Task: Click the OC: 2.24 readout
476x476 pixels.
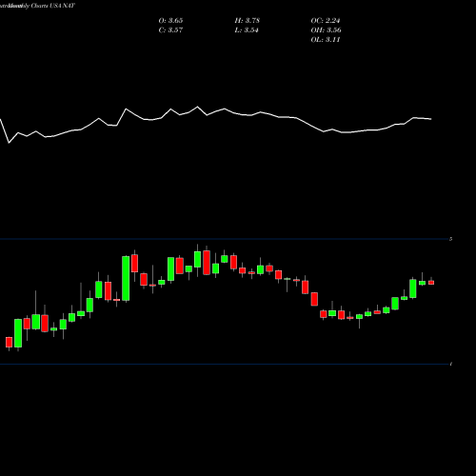Action: [x=326, y=21]
